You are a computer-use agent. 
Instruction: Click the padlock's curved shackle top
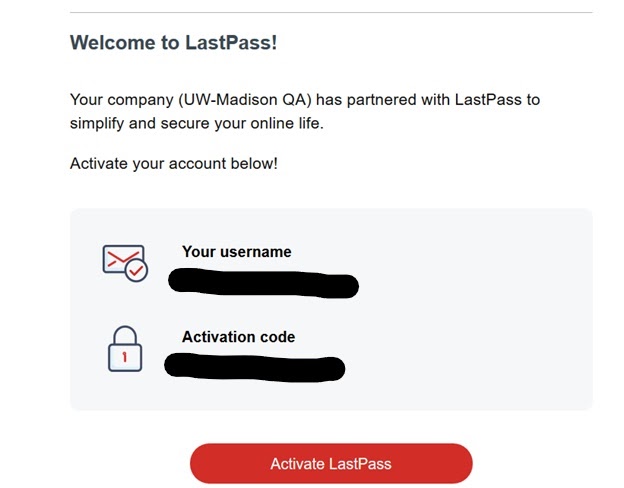click(x=125, y=334)
